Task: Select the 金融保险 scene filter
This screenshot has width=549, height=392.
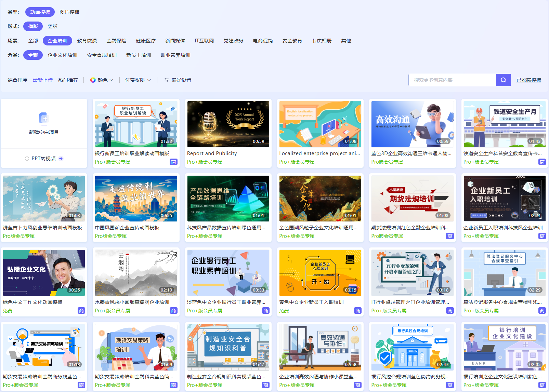Action: pos(116,40)
